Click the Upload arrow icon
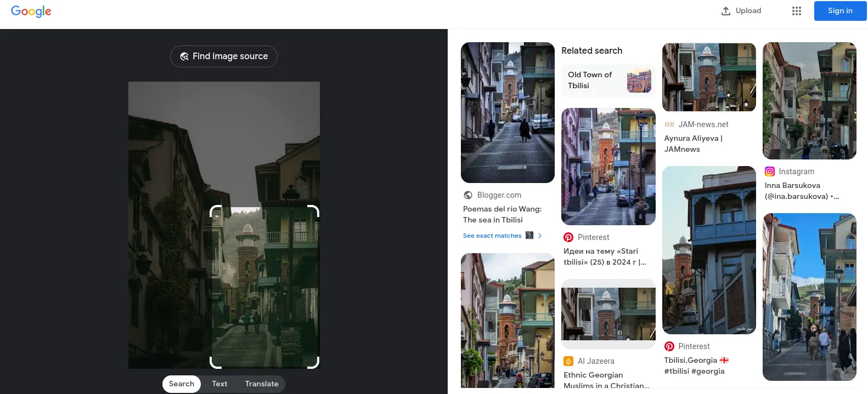 click(x=726, y=11)
